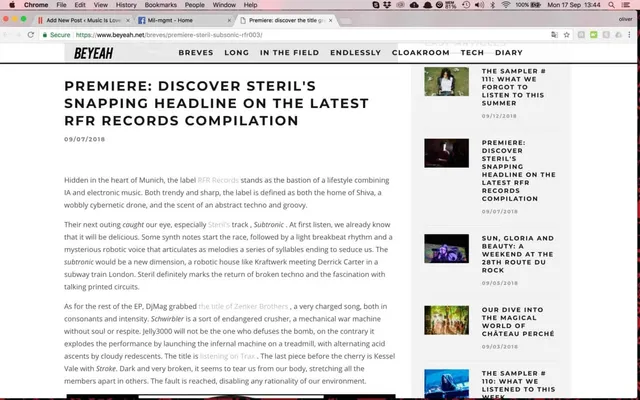
Task: Open the In The Field section
Action: coord(289,53)
